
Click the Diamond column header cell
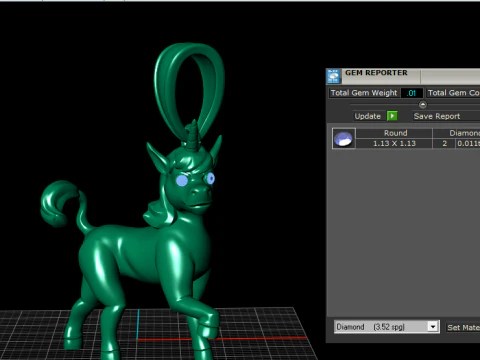pyautogui.click(x=457, y=133)
